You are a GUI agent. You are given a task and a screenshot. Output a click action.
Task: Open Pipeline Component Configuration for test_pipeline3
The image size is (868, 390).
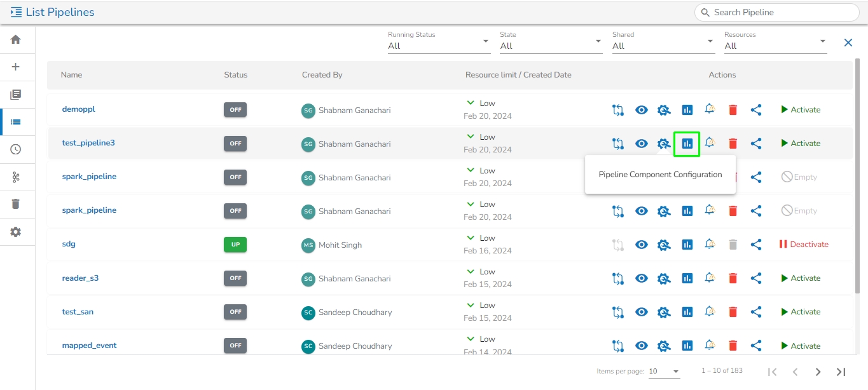tap(687, 144)
